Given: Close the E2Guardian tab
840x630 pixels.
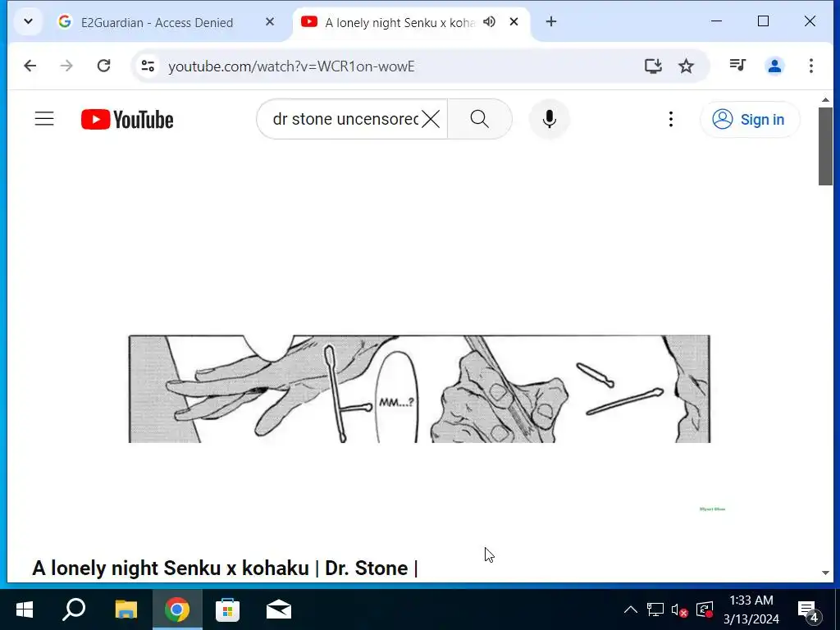Looking at the screenshot, I should click(x=270, y=22).
